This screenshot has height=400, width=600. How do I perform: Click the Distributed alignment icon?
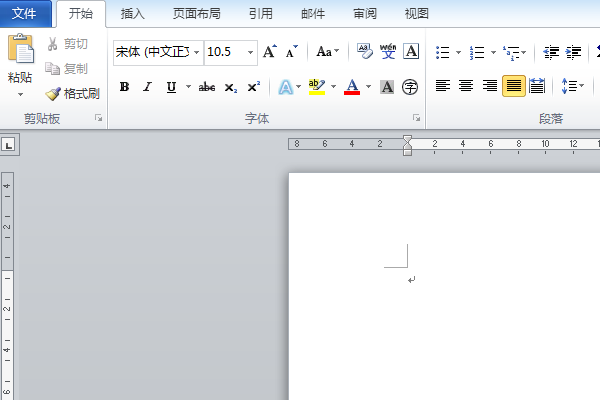(537, 86)
